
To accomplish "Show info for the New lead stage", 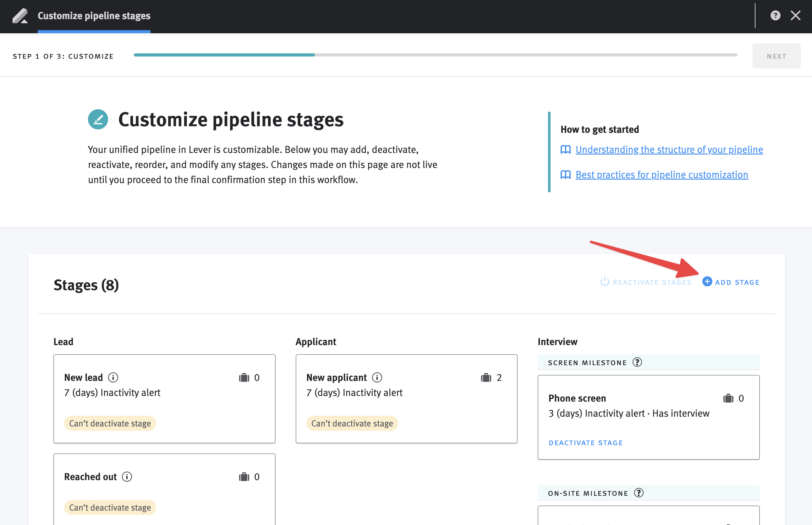I will (x=113, y=377).
